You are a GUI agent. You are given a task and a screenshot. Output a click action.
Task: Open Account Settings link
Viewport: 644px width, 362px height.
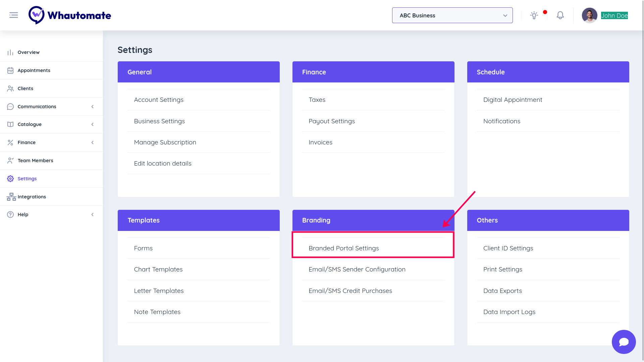159,100
